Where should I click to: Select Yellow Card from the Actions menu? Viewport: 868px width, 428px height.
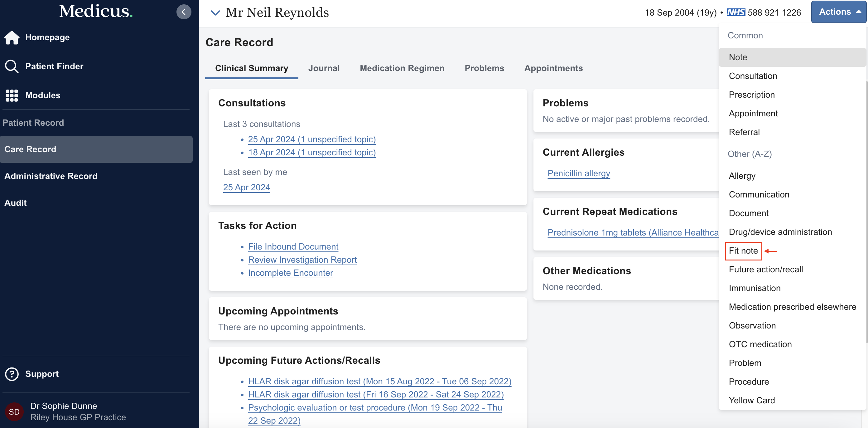point(752,400)
